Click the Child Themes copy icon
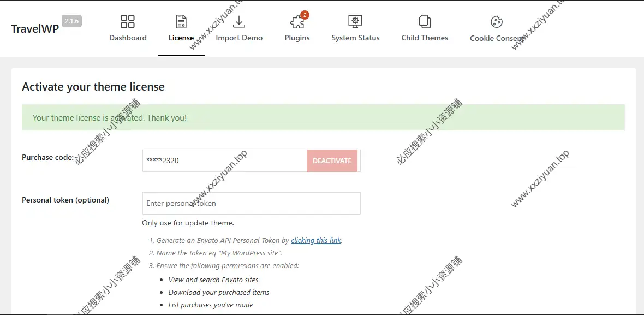 425,21
